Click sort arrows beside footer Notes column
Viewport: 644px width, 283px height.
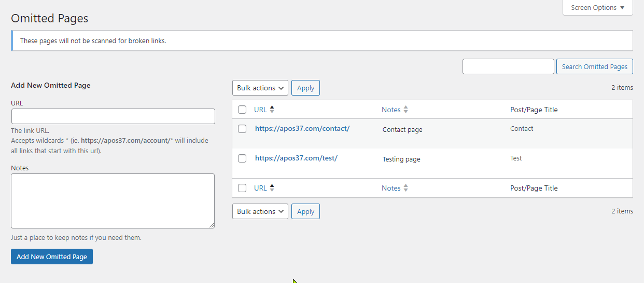406,188
